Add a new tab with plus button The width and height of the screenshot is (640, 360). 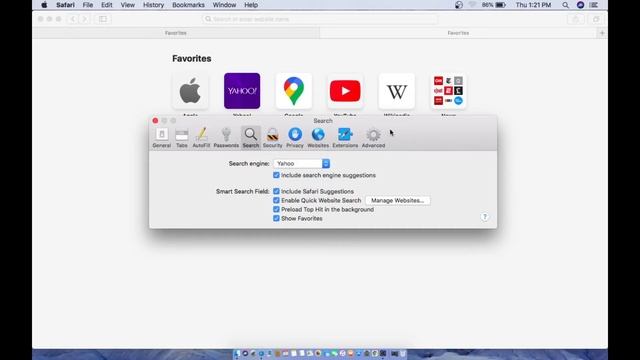click(x=602, y=33)
